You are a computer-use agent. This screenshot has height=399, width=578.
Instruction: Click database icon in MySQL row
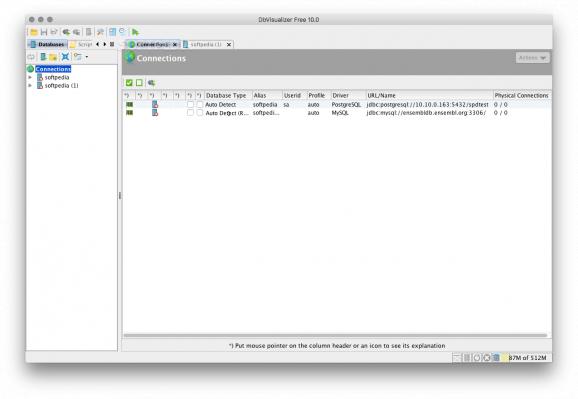coord(155,113)
